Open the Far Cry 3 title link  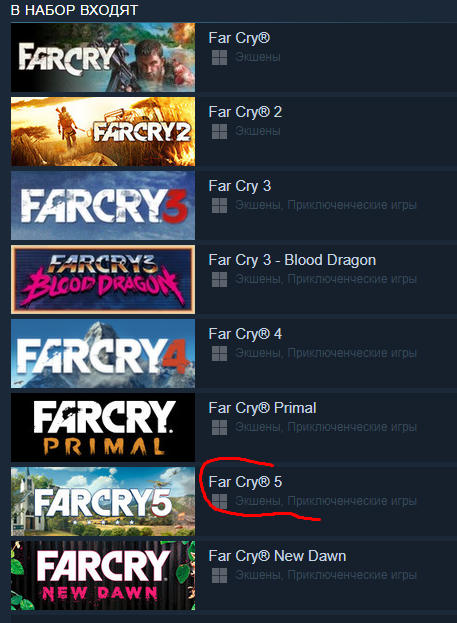[240, 186]
